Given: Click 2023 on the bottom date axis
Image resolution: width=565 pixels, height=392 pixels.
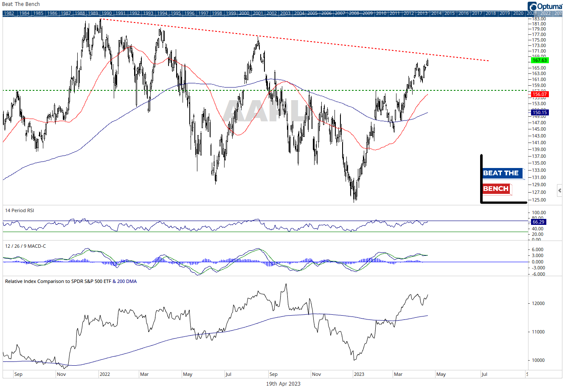Looking at the screenshot, I should point(359,374).
